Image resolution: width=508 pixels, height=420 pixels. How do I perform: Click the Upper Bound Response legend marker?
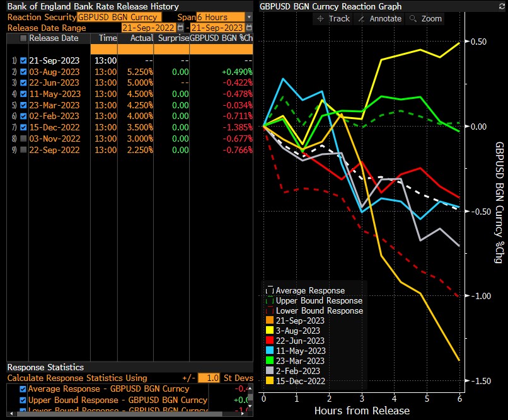270,301
